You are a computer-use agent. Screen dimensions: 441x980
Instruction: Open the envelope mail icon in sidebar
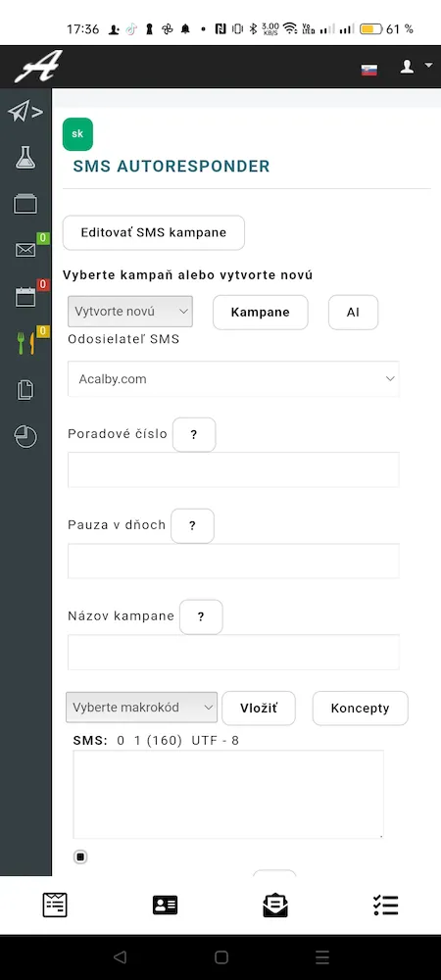[x=25, y=250]
